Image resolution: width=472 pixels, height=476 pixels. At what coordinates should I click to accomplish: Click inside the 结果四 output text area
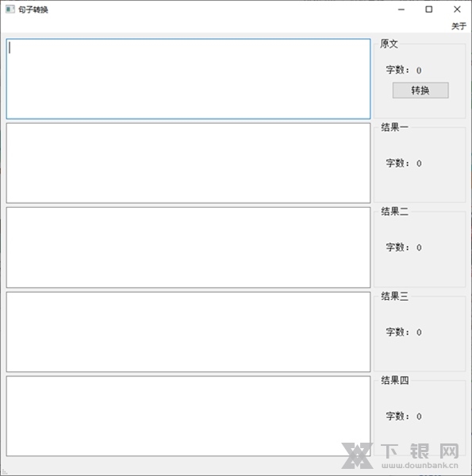coord(188,416)
